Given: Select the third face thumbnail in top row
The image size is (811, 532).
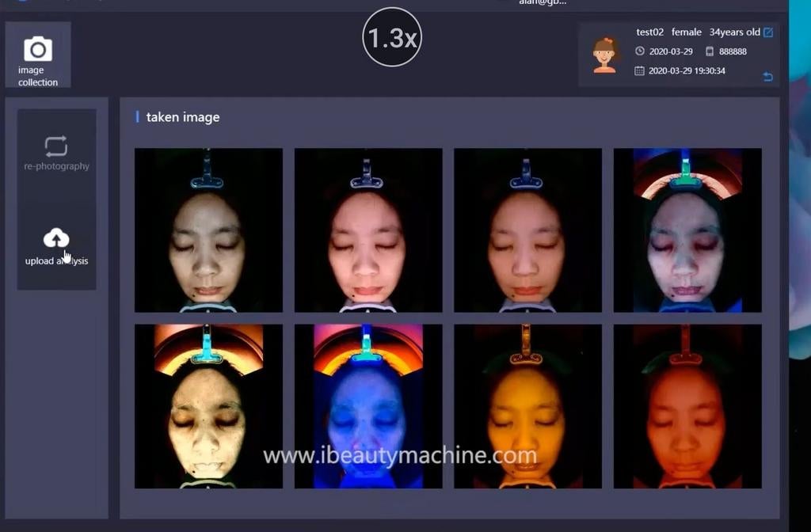Looking at the screenshot, I should coord(527,230).
